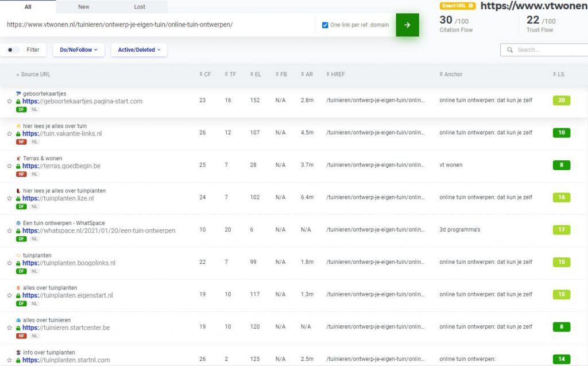Switch to the Lost tab
The height and width of the screenshot is (366, 588).
[140, 7]
